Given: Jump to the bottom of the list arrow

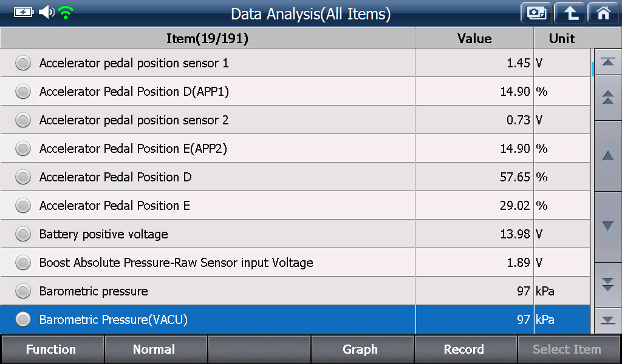Looking at the screenshot, I should point(607,320).
